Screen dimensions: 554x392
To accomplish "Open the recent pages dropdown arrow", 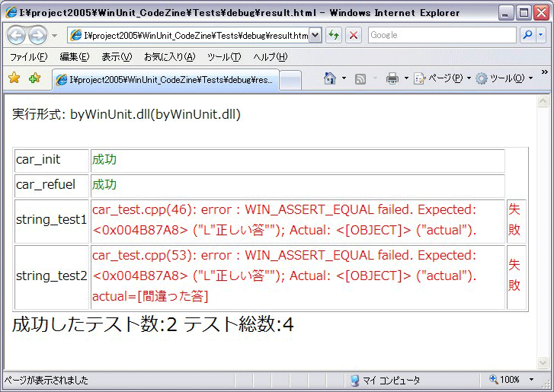I will (x=54, y=36).
